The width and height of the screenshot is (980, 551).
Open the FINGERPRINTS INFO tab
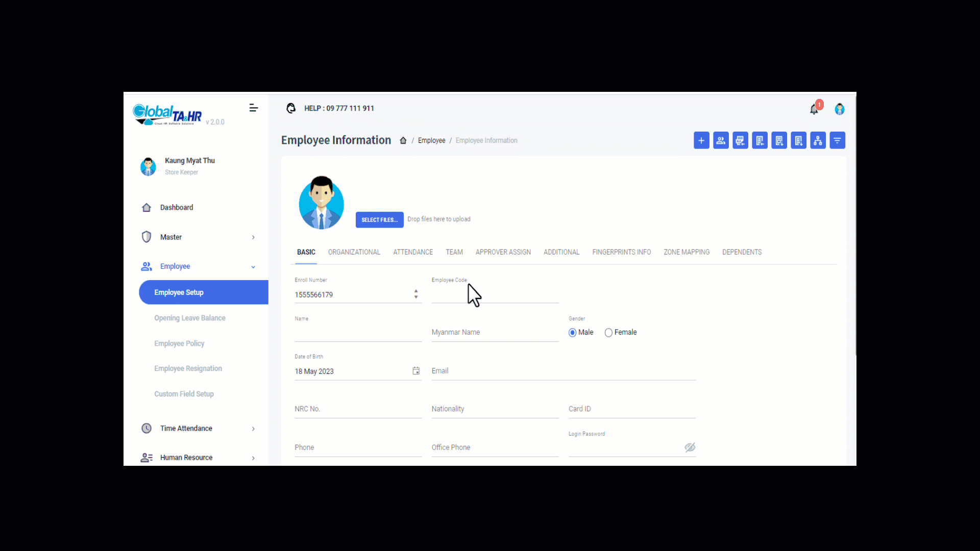[x=621, y=252]
